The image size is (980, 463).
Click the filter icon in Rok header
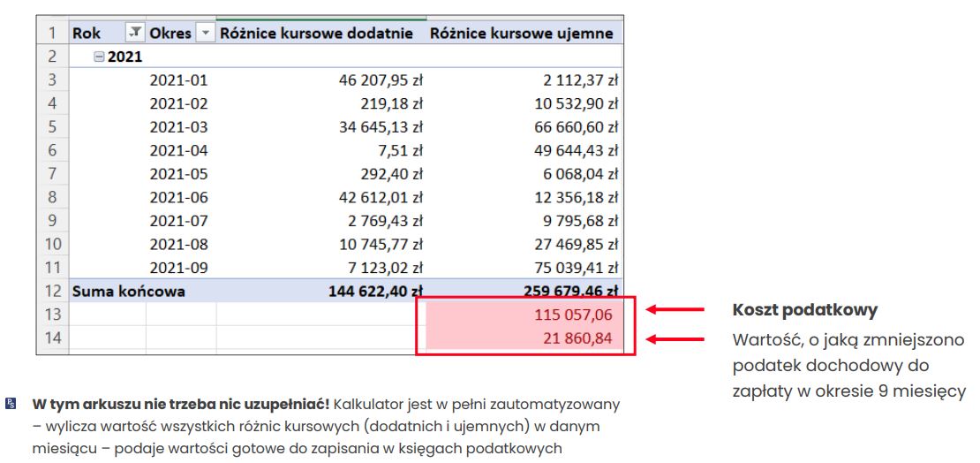click(x=134, y=33)
